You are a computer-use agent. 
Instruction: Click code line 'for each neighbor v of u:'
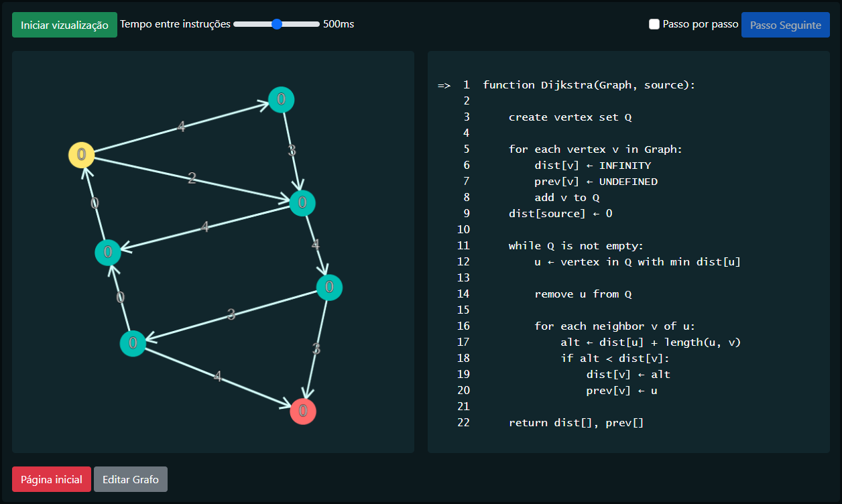click(x=615, y=326)
